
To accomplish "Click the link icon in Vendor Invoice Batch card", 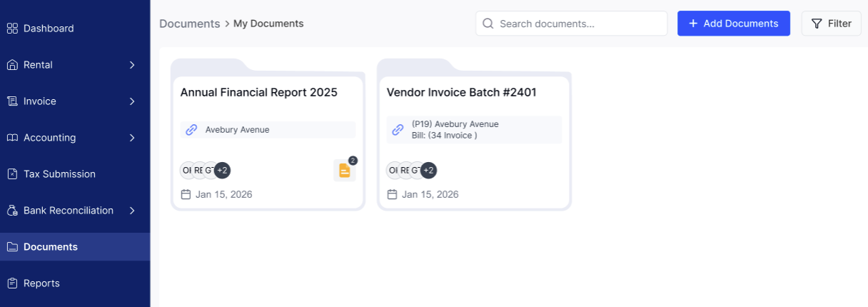I will [x=398, y=130].
